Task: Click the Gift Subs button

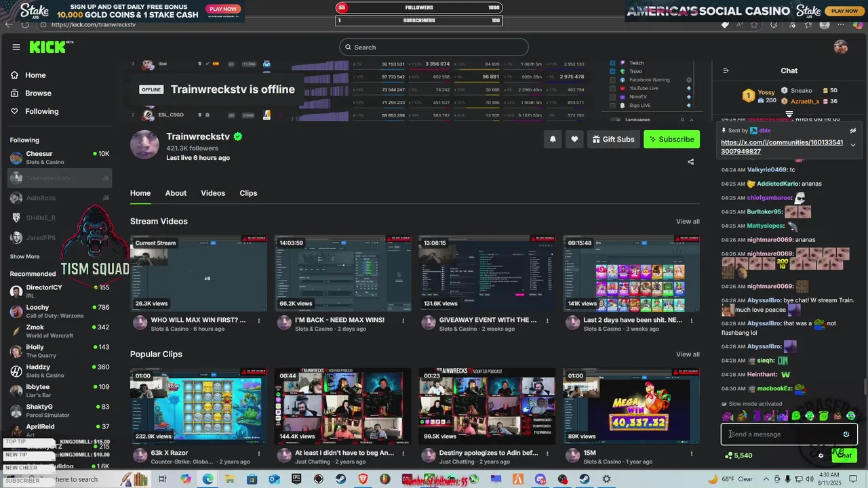Action: click(x=613, y=139)
